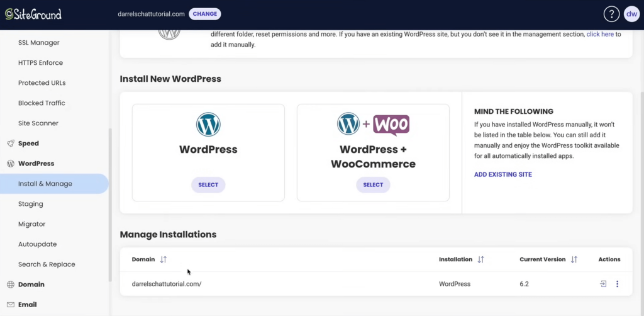This screenshot has width=644, height=316.
Task: Click the Speed rocket icon in sidebar
Action: pos(11,144)
